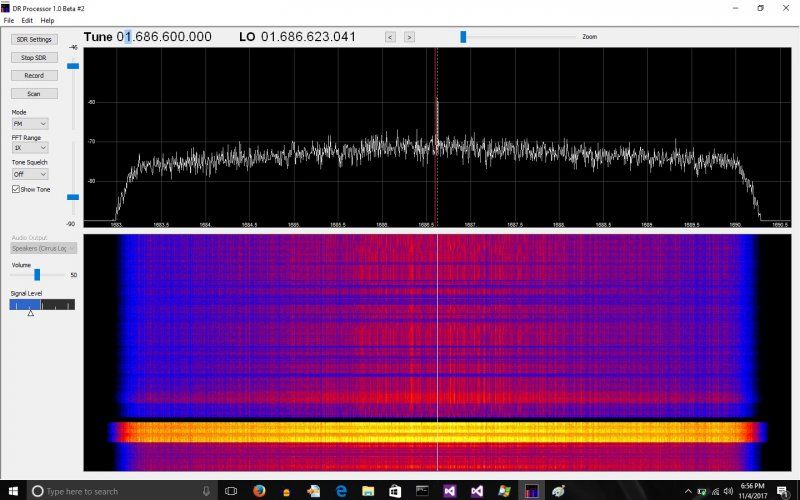The image size is (800, 500).
Task: Click the DR Processor title bar app icon
Action: [5, 8]
